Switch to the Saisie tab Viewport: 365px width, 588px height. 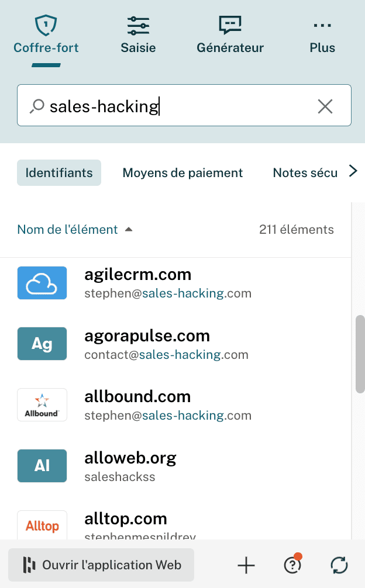[x=138, y=33]
